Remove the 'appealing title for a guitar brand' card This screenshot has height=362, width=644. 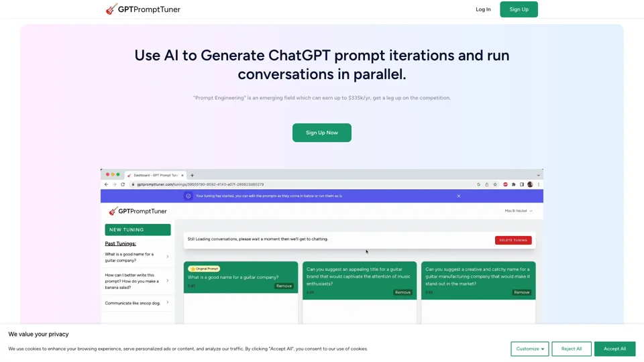click(402, 293)
